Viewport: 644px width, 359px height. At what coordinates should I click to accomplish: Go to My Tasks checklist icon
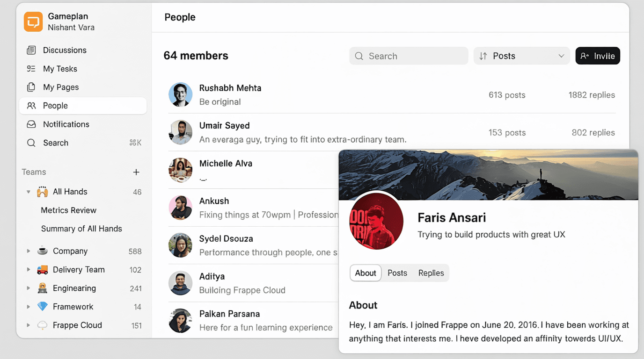tap(31, 69)
